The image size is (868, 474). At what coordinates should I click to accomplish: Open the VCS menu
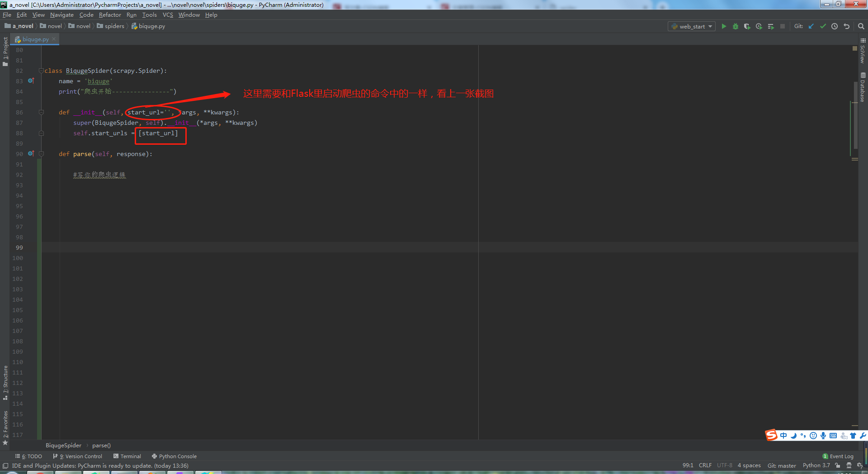[167, 14]
